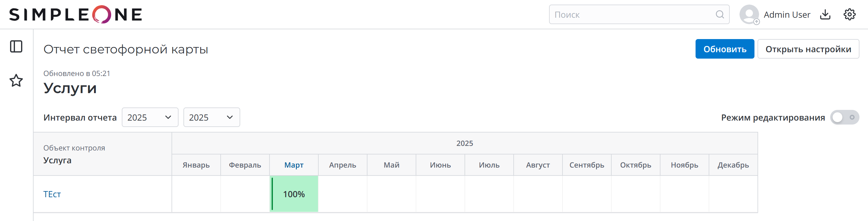
Task: Click the green 100% cell
Action: [294, 194]
